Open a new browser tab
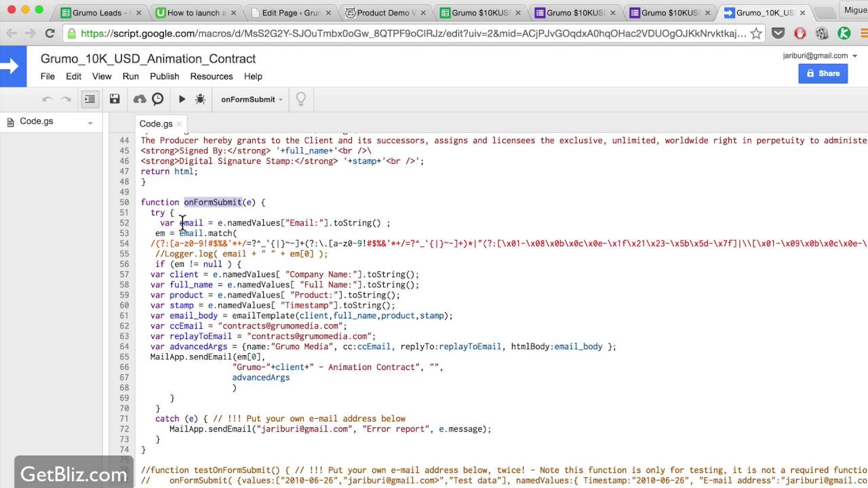 pos(824,12)
